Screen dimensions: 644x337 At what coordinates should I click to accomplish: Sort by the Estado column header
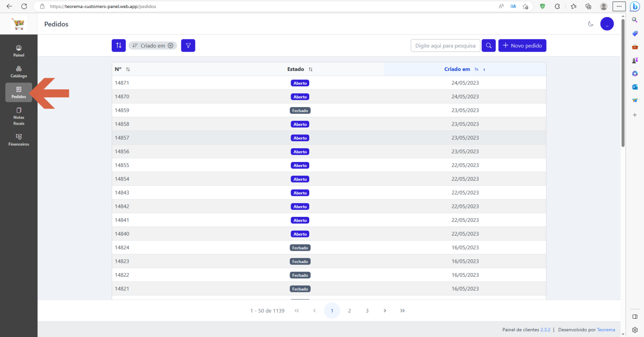click(300, 69)
